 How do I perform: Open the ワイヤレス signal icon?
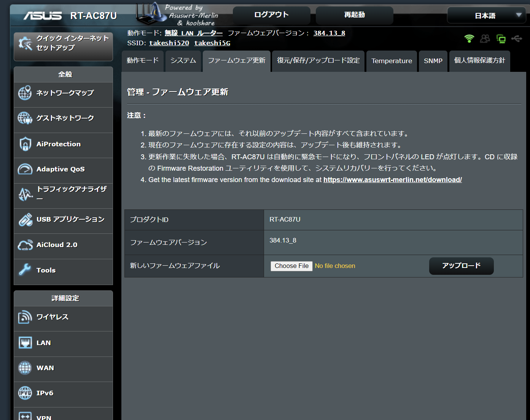[x=25, y=317]
